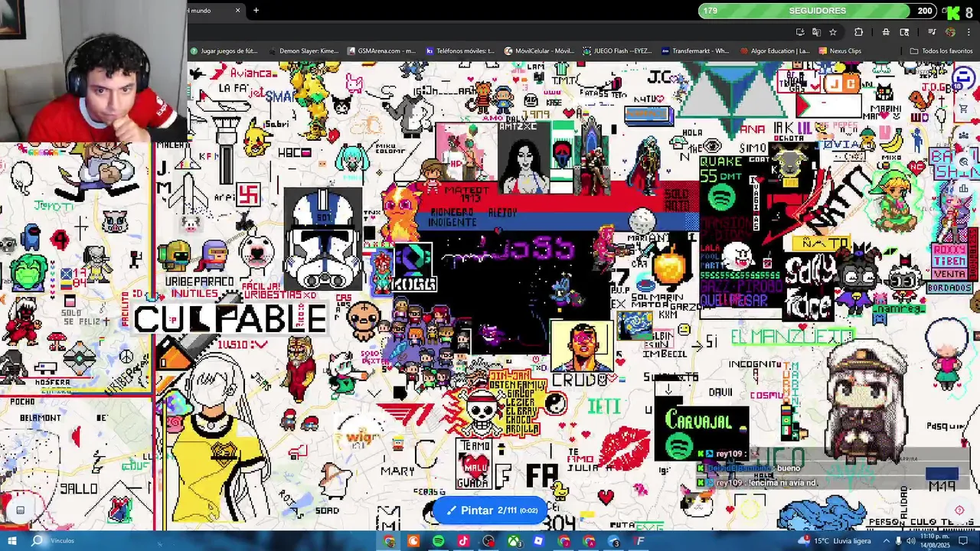Click the install app icon in address bar
This screenshot has height=551, width=980.
[800, 32]
